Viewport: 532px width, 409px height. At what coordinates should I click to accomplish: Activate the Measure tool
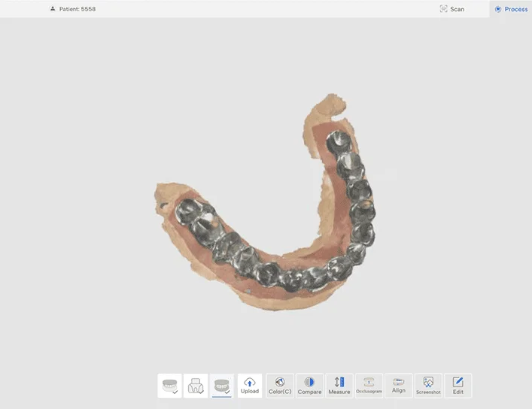click(x=339, y=386)
